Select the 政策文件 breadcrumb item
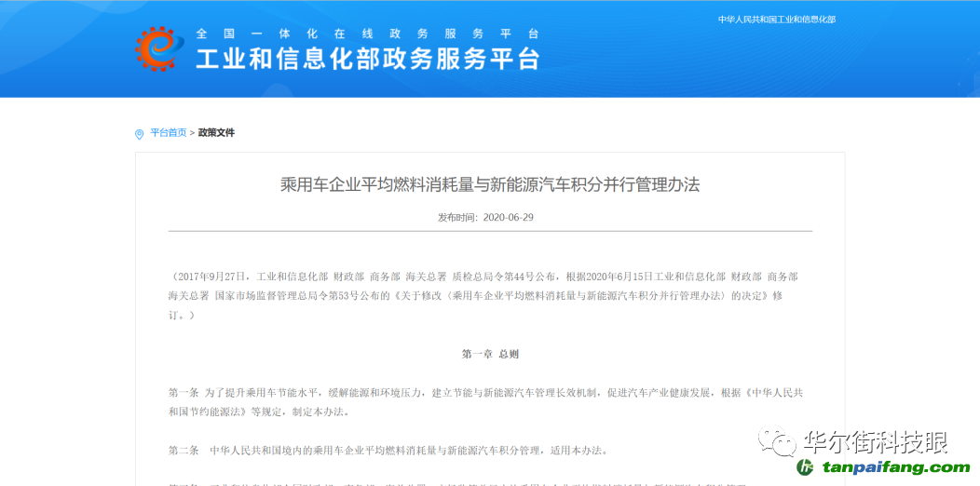The image size is (980, 486). (216, 133)
